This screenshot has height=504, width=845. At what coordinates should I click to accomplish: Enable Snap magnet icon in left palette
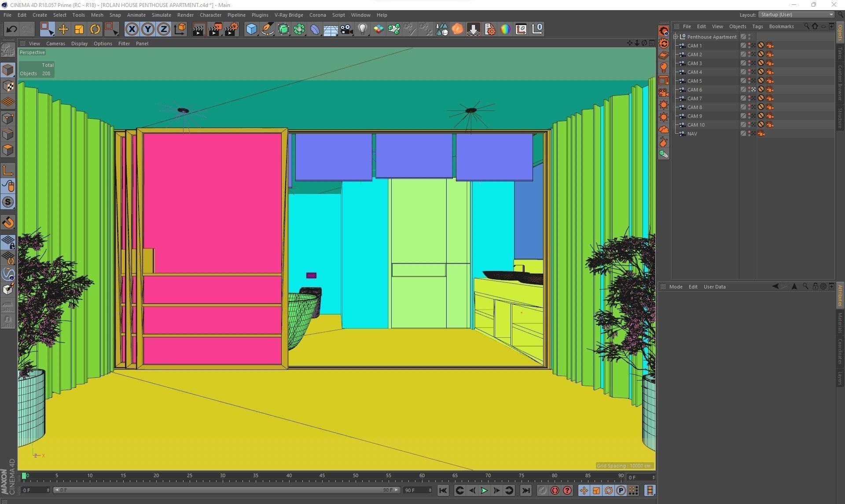8,223
